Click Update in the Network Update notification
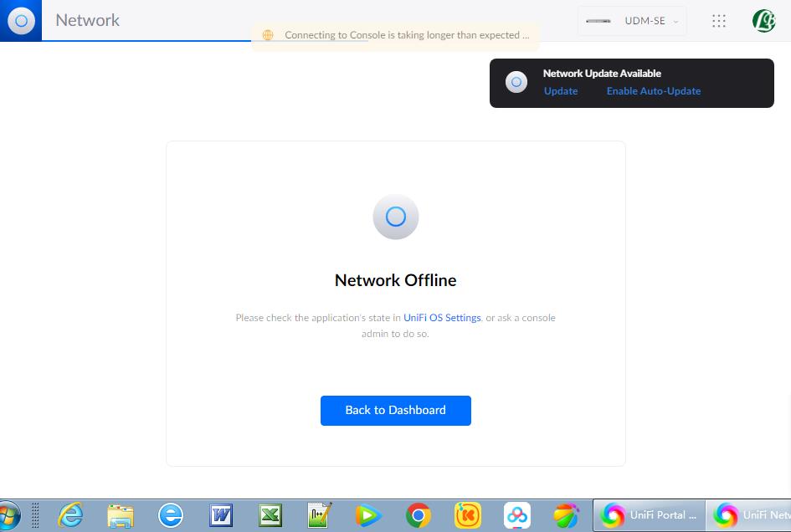Viewport: 791px width, 532px height. pos(561,91)
